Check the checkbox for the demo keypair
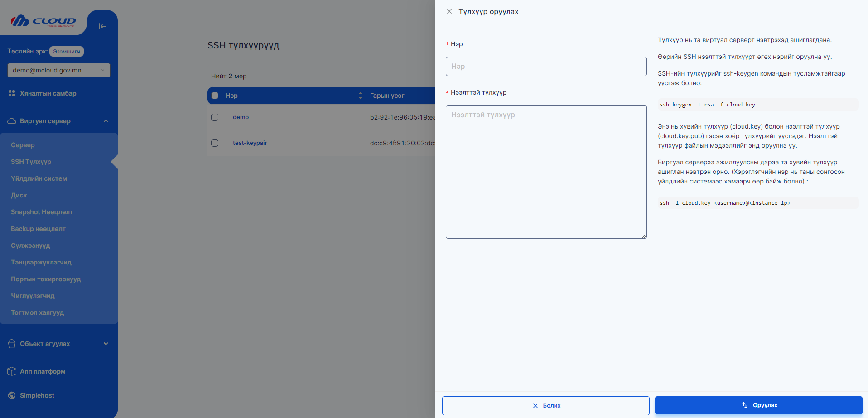The width and height of the screenshot is (868, 418). (214, 117)
